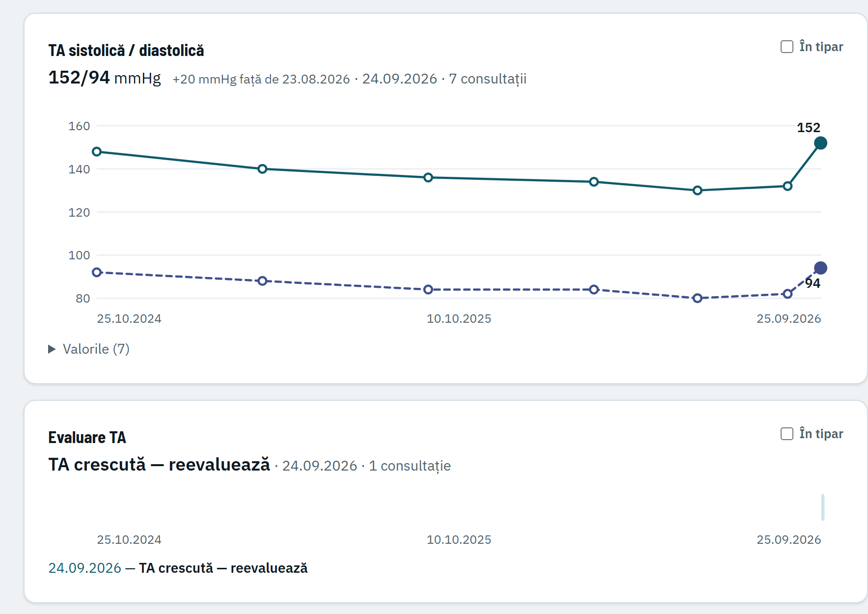
Task: Select the first diastolic point at 92
Action: tap(97, 272)
